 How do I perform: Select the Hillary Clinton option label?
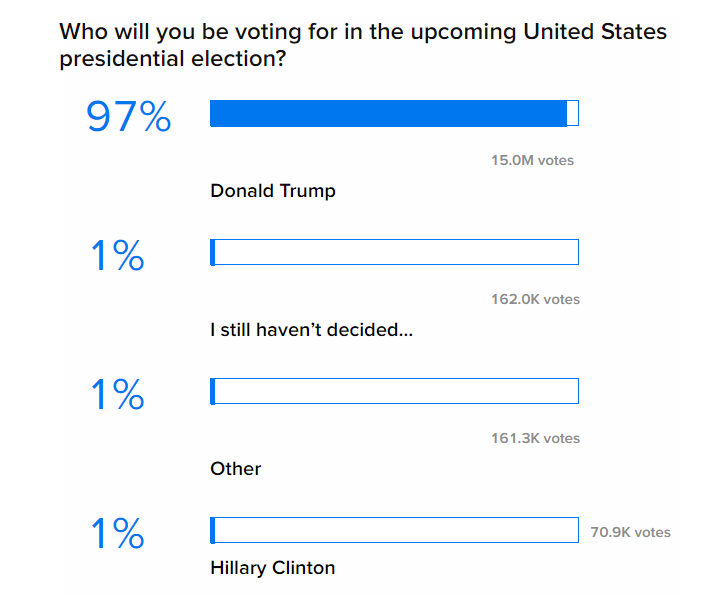273,568
